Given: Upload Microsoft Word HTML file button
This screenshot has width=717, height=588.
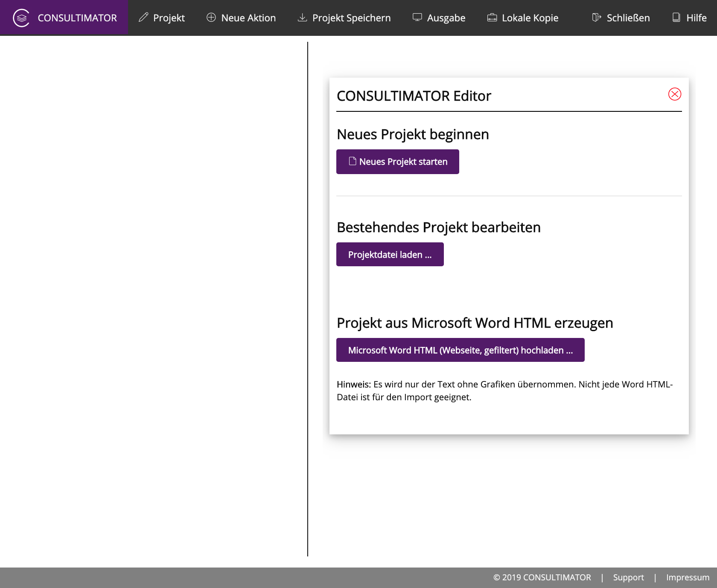Looking at the screenshot, I should coord(461,350).
